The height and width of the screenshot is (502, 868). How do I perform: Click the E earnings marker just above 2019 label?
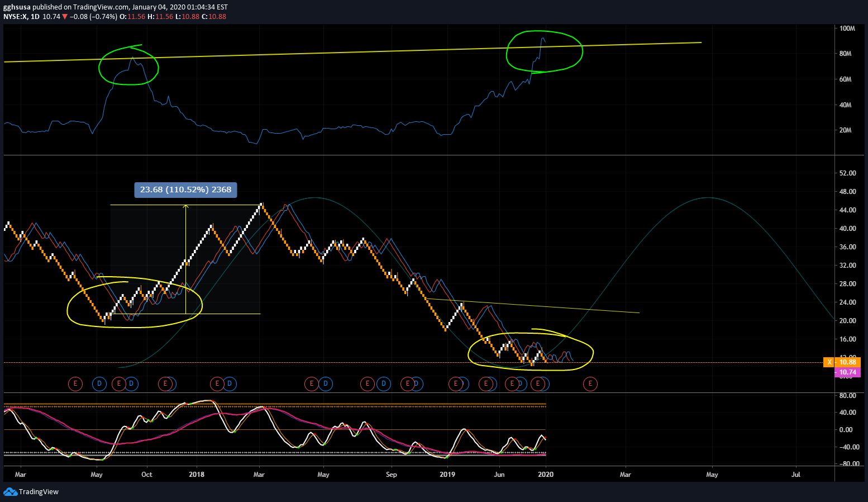(456, 383)
